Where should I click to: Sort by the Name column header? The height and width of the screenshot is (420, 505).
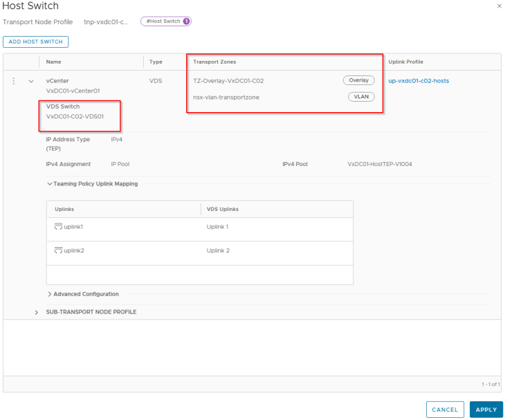(54, 62)
